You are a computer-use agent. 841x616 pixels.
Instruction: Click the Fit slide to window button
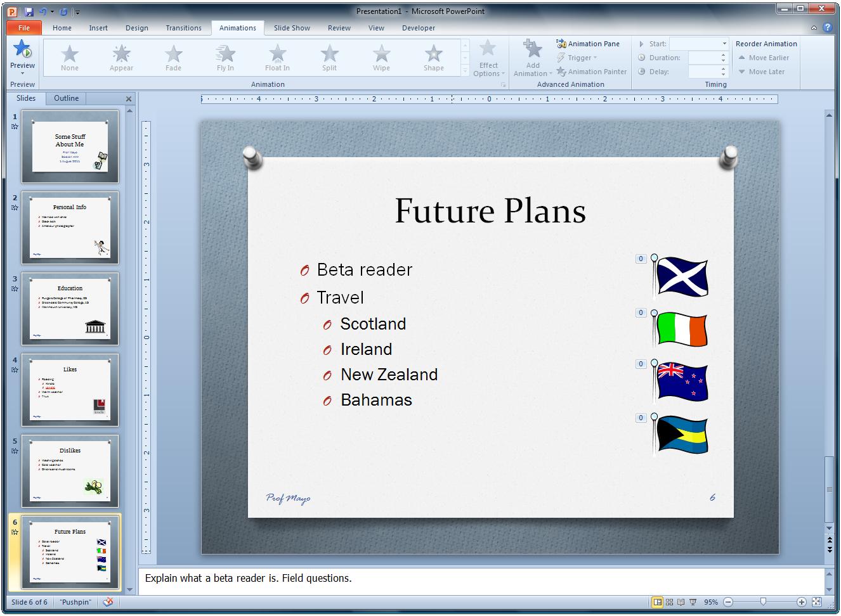816,601
